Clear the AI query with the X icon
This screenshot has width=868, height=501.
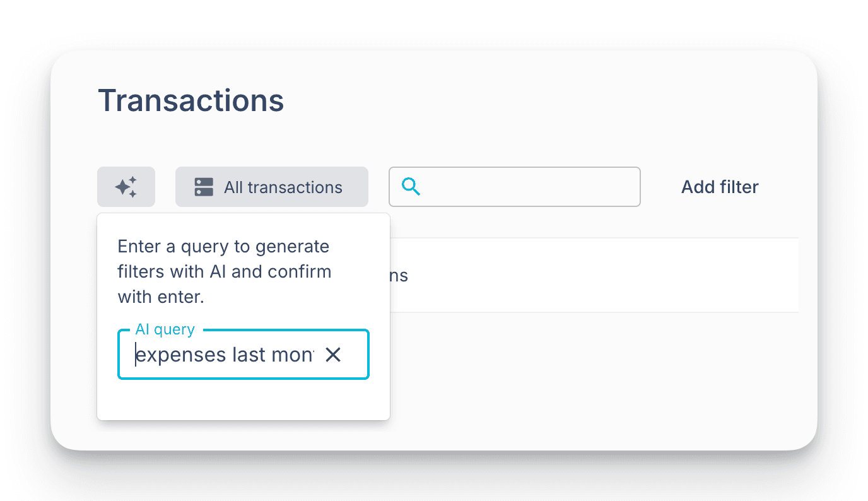pyautogui.click(x=333, y=355)
